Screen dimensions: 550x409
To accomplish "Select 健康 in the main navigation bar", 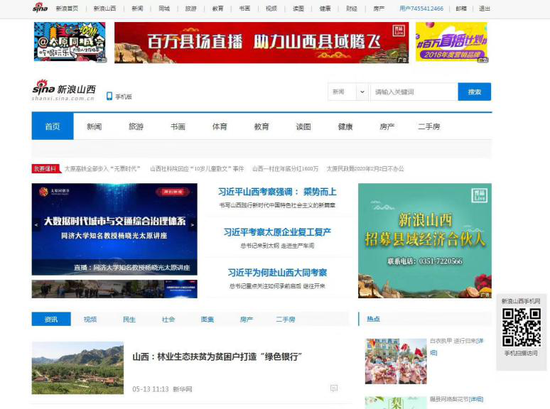I will pos(345,127).
